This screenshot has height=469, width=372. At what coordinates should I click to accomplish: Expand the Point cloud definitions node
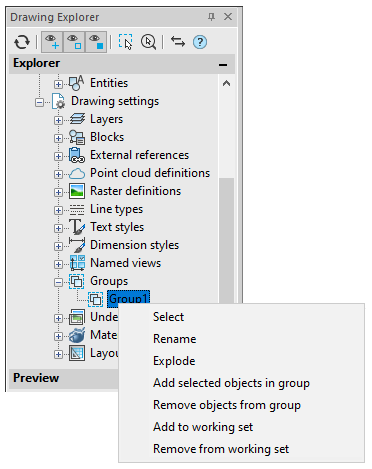[x=58, y=174]
